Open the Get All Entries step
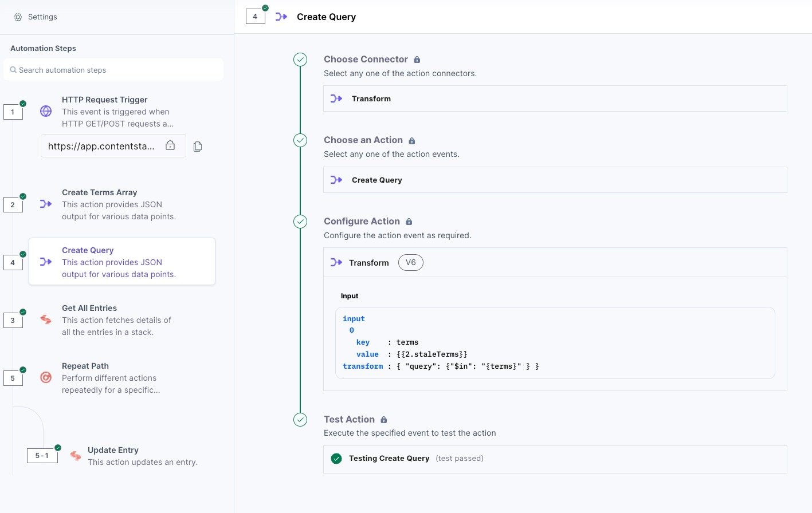The image size is (812, 513). 116,320
